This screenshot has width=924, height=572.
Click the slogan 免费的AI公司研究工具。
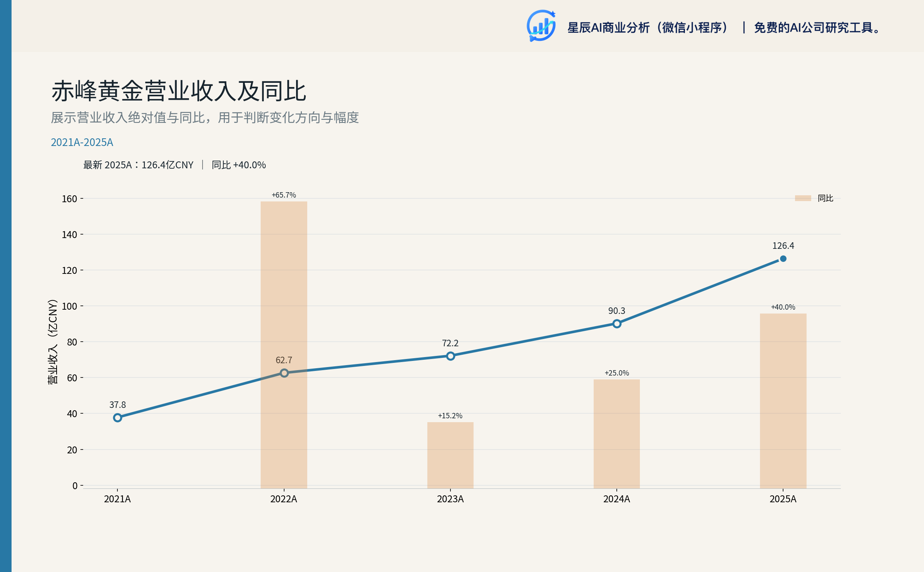818,28
